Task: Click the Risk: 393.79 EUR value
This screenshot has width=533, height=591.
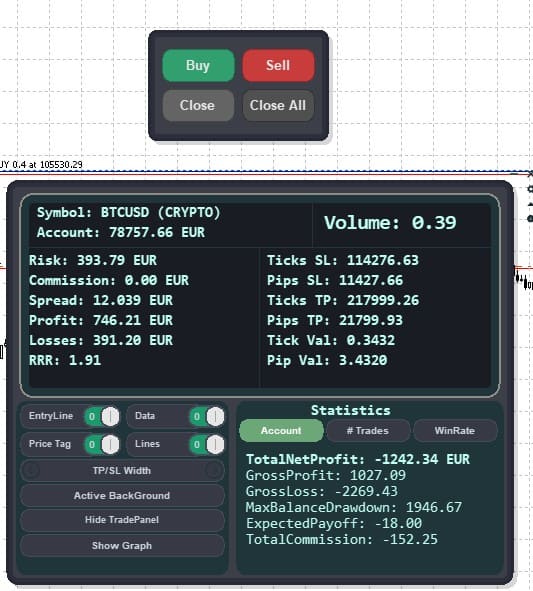Action: pos(93,260)
